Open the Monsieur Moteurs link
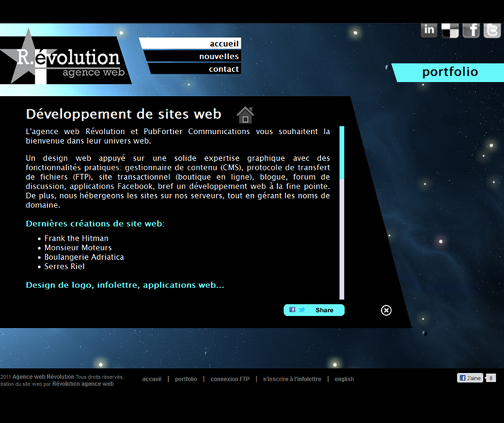Screen dimensions: 504x423 click(x=77, y=248)
